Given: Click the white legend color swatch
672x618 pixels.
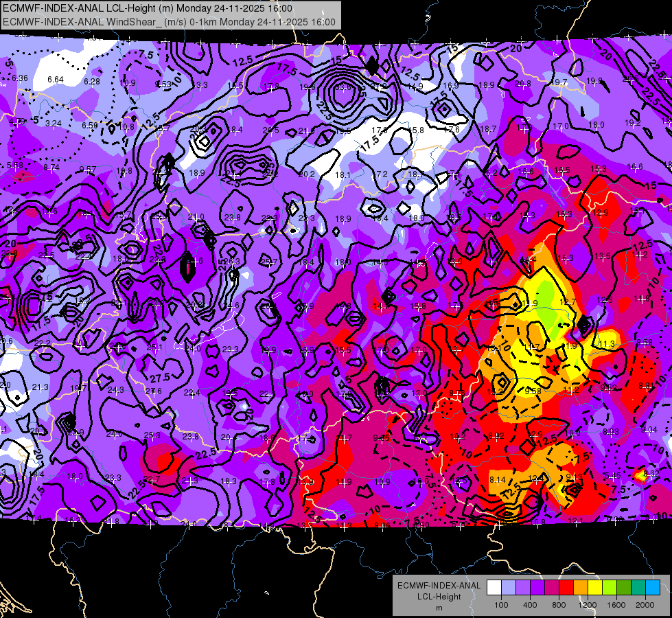Looking at the screenshot, I should click(494, 588).
